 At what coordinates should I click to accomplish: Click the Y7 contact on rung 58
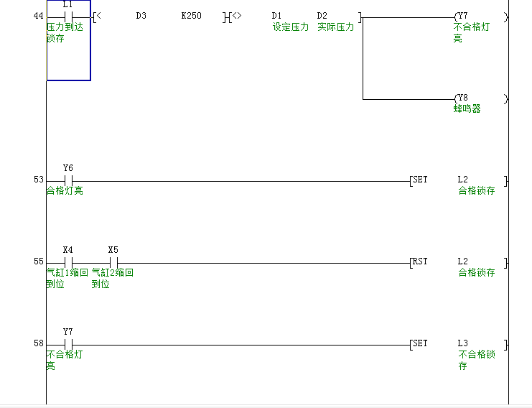click(68, 344)
